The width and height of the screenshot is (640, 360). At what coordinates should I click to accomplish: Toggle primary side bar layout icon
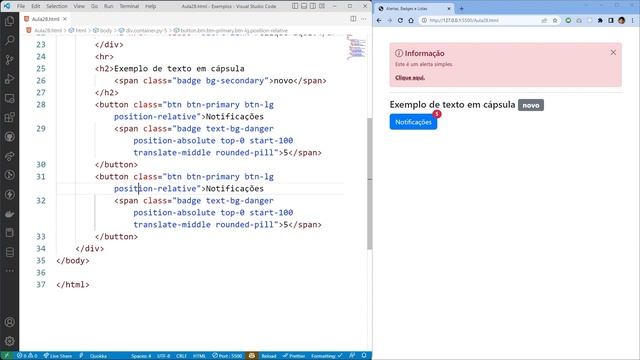point(295,6)
